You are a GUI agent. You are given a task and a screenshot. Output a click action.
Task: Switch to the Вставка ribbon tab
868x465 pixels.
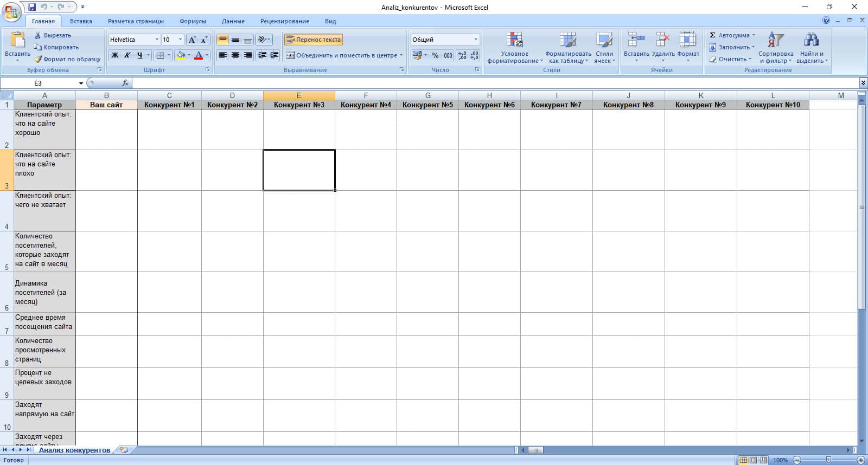[81, 21]
